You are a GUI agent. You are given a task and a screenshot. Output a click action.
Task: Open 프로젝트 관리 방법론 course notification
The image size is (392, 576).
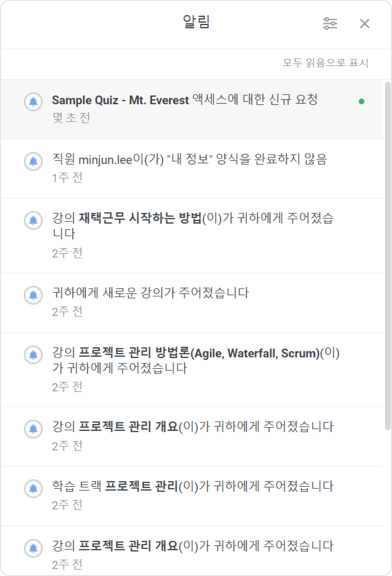click(192, 370)
